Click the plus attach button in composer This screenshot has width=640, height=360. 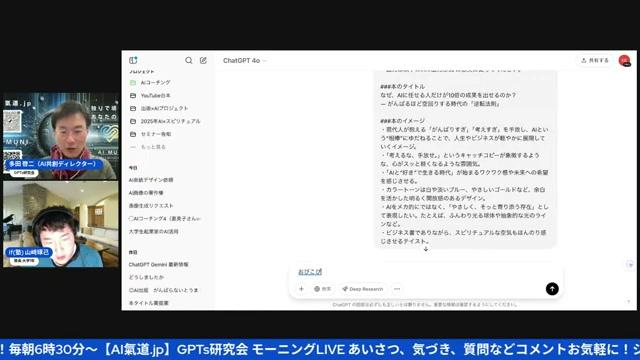pyautogui.click(x=301, y=289)
